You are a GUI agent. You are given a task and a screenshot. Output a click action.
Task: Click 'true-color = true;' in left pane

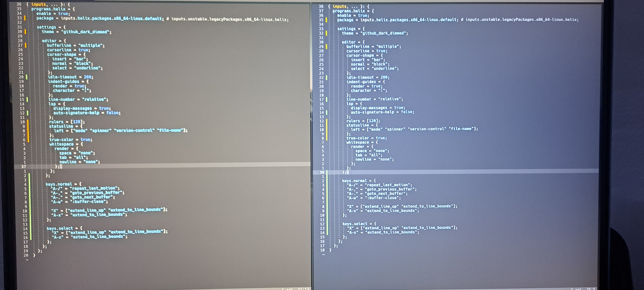pyautogui.click(x=71, y=140)
